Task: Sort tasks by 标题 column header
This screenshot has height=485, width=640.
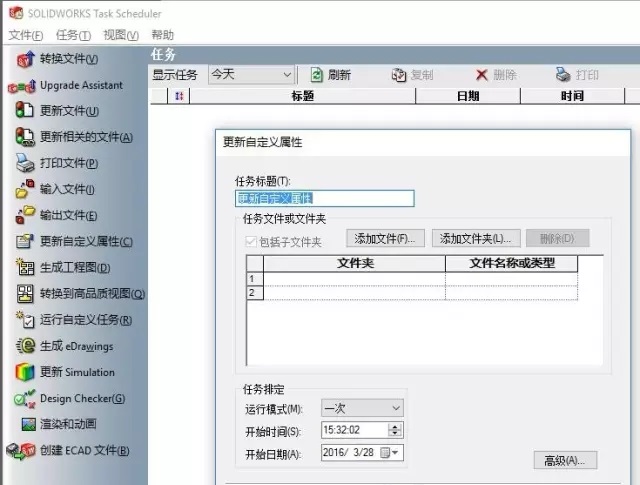Action: 302,96
